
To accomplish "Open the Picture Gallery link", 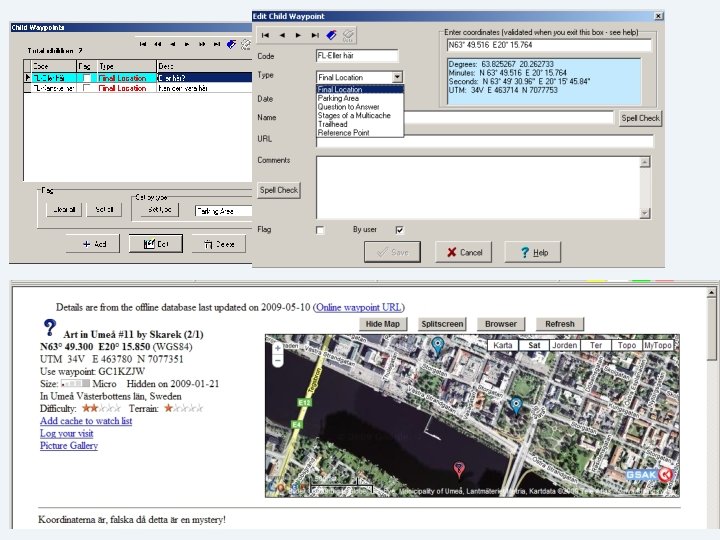I will click(69, 445).
